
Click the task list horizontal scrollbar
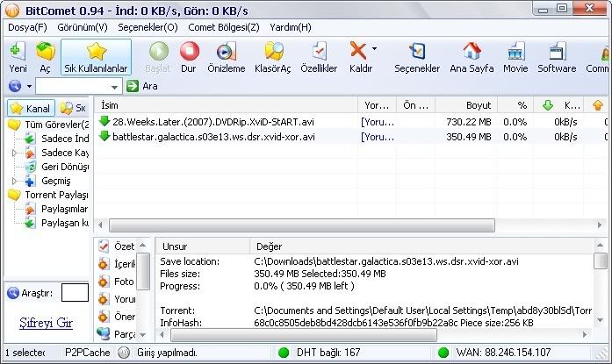point(302,225)
